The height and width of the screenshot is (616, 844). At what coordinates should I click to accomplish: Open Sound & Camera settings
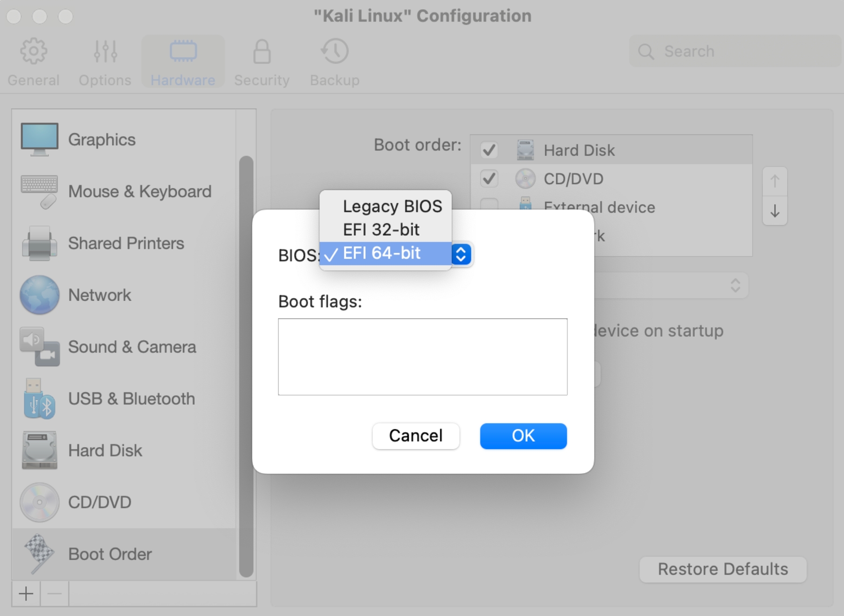coord(131,347)
